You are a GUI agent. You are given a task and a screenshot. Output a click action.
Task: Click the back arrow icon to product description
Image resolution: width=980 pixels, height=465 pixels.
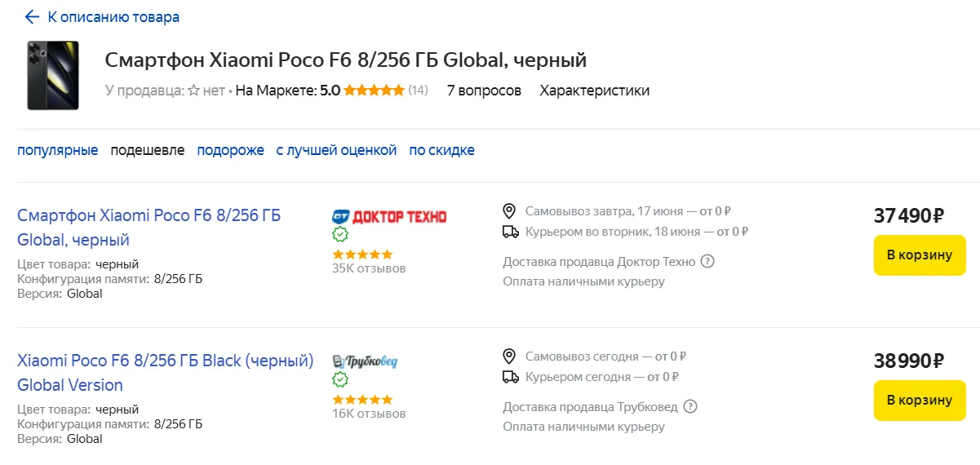point(32,17)
